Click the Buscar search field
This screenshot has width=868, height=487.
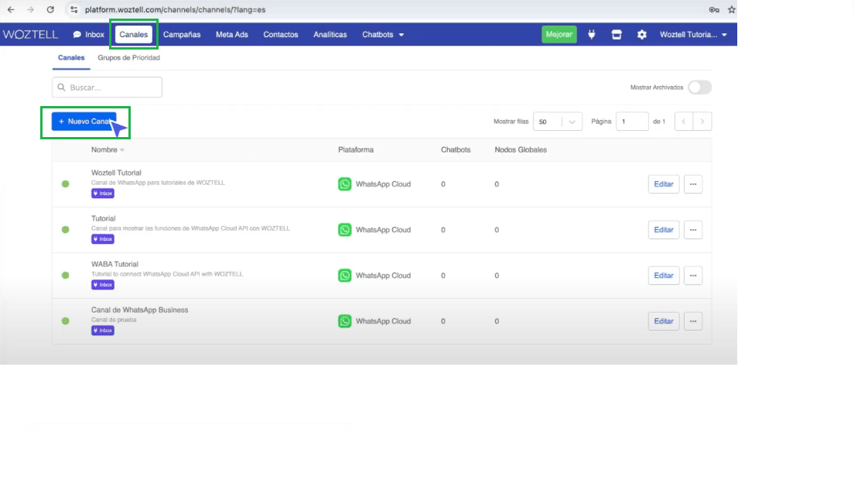107,87
